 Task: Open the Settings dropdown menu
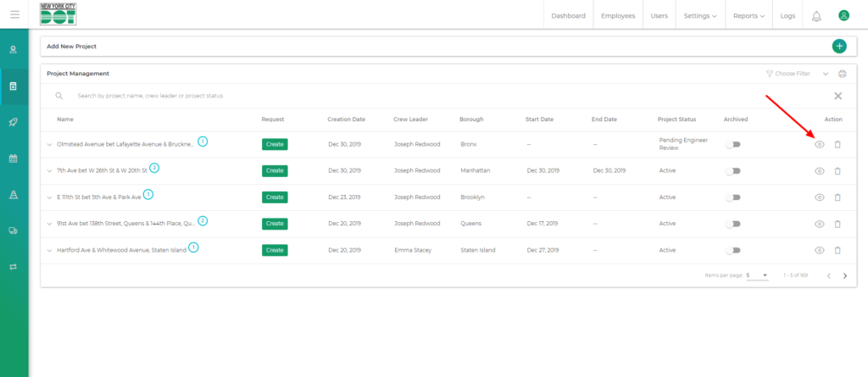(700, 15)
